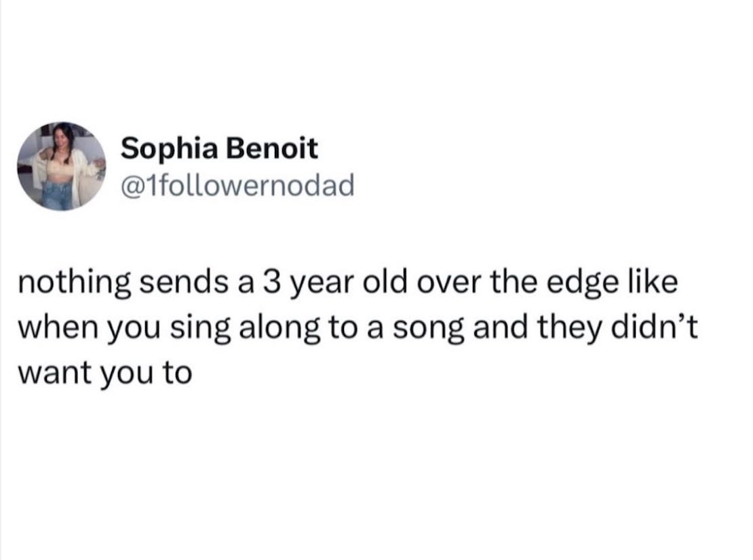Click "want you to" on the last line
Screen dimensions: 753x560
pos(105,372)
